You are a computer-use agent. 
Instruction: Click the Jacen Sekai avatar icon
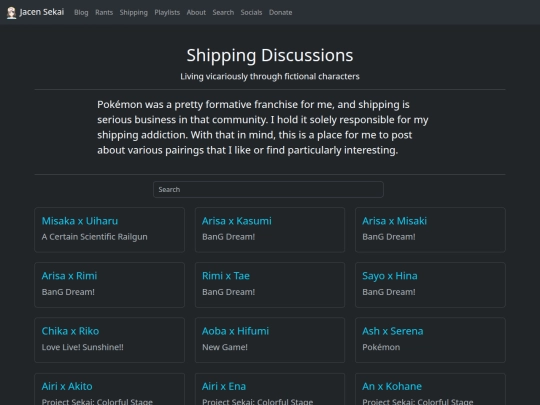[11, 13]
